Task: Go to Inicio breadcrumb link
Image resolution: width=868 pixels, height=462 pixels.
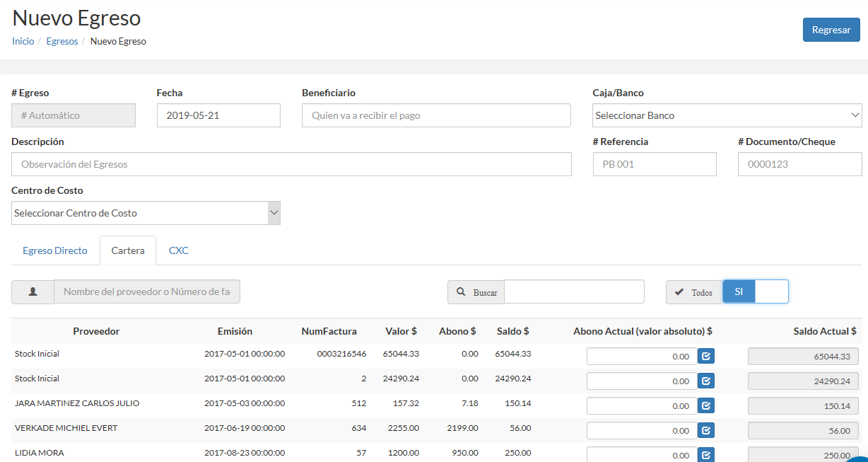Action: (x=23, y=41)
